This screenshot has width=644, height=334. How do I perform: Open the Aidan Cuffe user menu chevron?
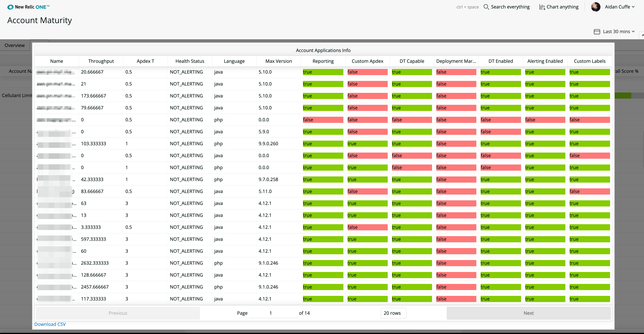click(x=633, y=7)
